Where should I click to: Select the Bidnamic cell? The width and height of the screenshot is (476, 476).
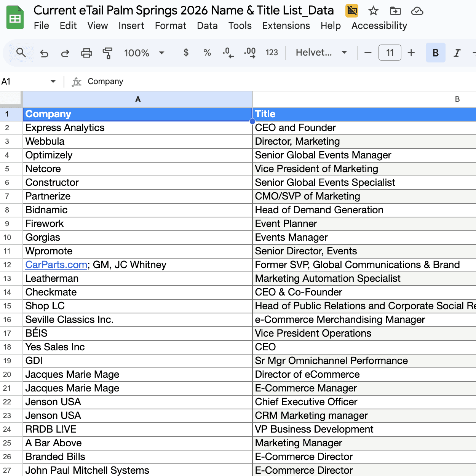tap(138, 210)
